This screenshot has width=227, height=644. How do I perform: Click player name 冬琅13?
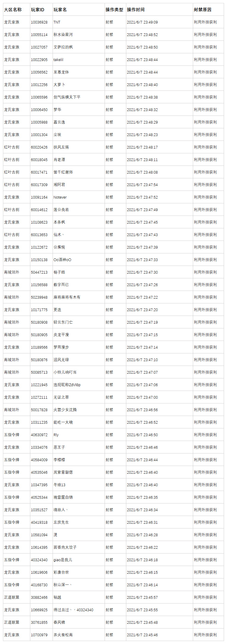pyautogui.click(x=59, y=485)
